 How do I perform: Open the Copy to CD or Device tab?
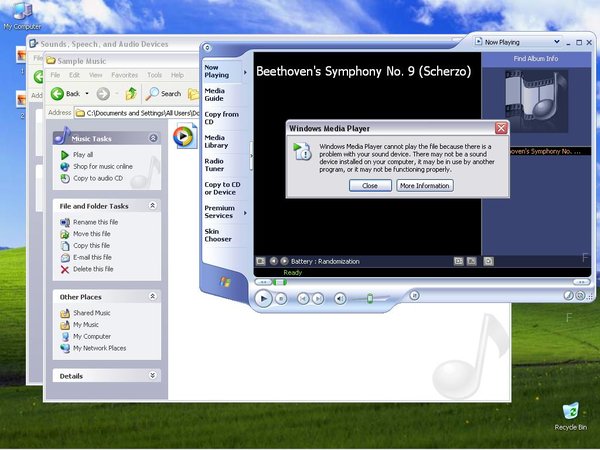tap(222, 188)
